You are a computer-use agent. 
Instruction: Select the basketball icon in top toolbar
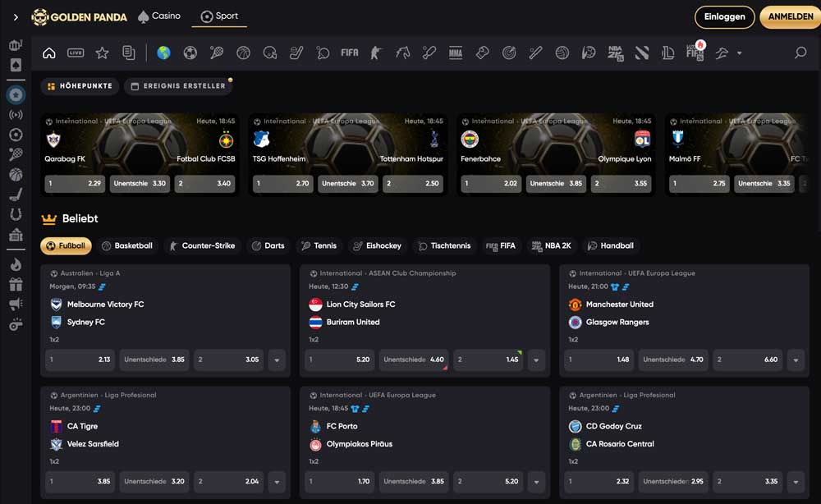point(244,53)
